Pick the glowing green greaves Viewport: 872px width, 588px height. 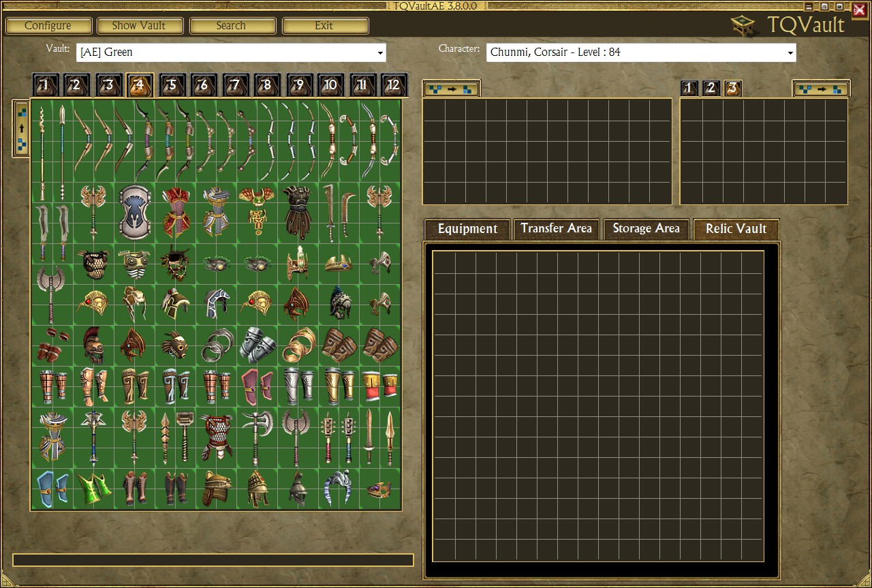tap(93, 489)
